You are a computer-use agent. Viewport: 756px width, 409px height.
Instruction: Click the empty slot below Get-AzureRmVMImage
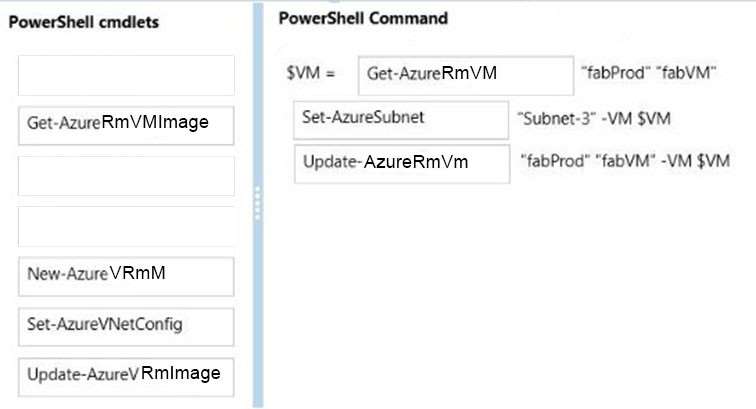click(126, 176)
